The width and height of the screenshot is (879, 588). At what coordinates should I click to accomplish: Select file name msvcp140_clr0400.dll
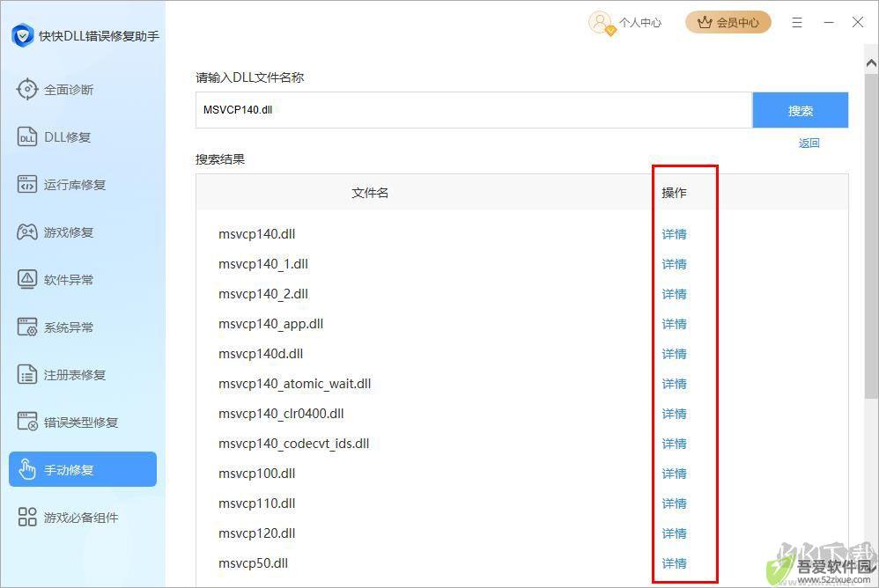pos(281,414)
